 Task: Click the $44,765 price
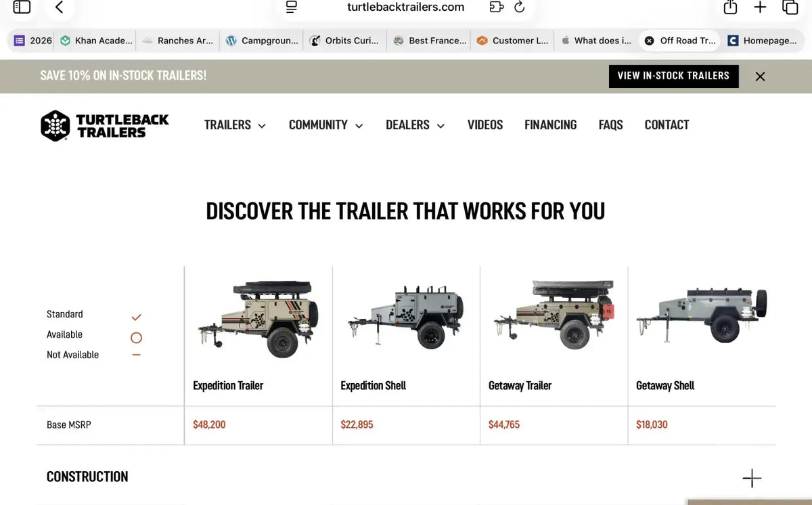[x=504, y=424]
